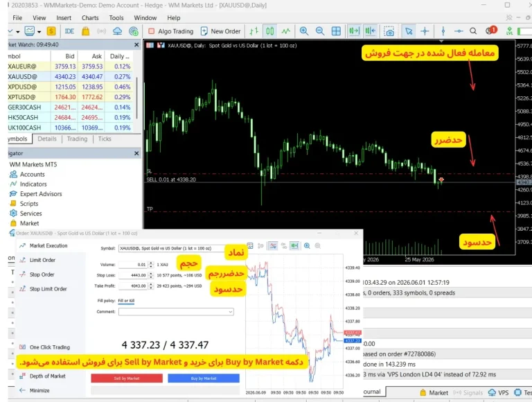
Task: Select the horizontal line drawing tool
Action: (x=459, y=31)
